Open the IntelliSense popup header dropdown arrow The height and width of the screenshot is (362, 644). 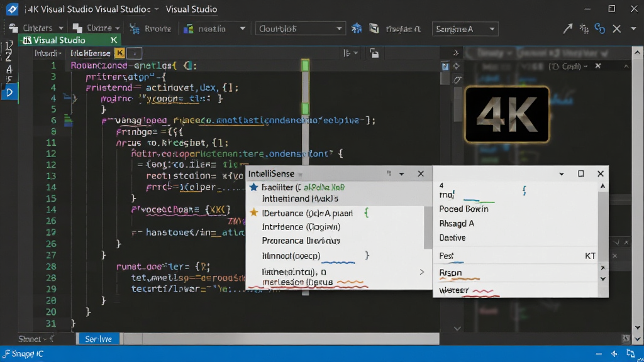click(x=402, y=174)
